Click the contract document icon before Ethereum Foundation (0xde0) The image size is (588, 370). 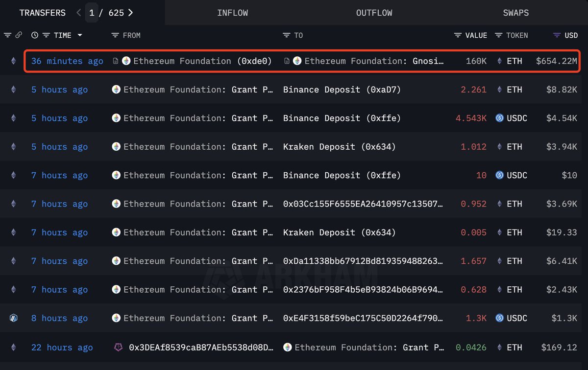tap(116, 61)
